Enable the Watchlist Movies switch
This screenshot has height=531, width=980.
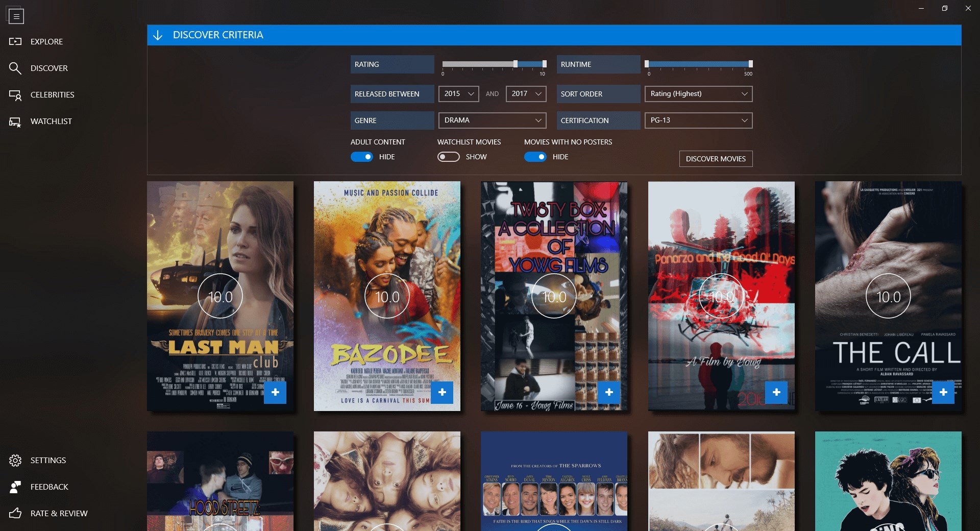449,157
